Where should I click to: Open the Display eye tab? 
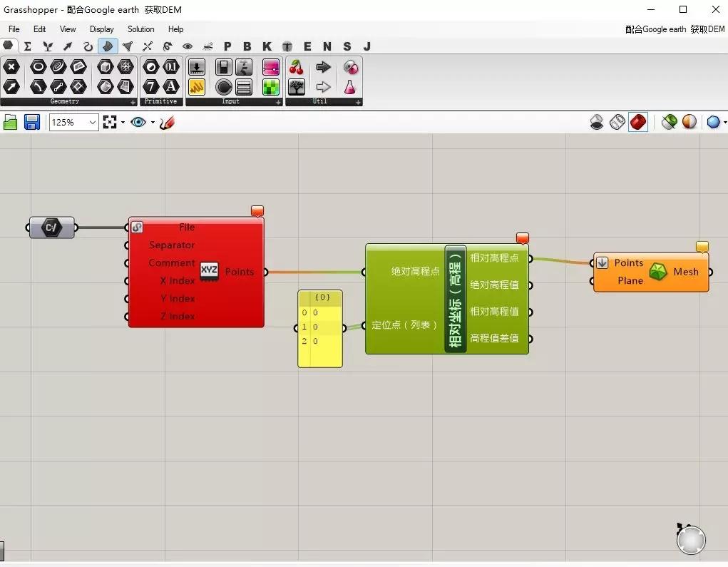[x=188, y=46]
